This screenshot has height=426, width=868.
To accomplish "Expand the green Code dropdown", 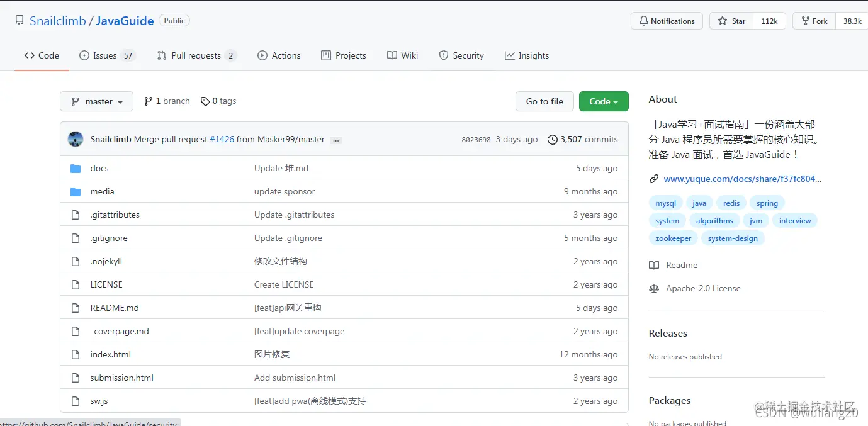I will coord(604,101).
